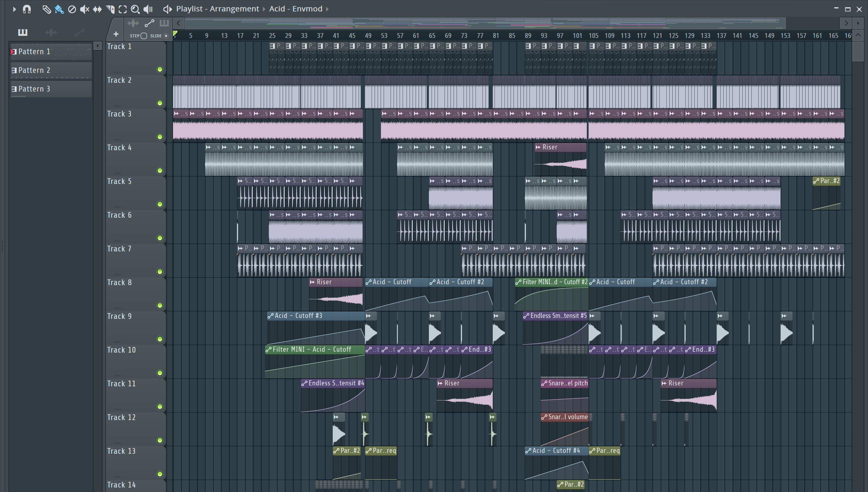This screenshot has width=868, height=492.
Task: Click the song overview horizontal scrollbar
Action: coord(485,23)
